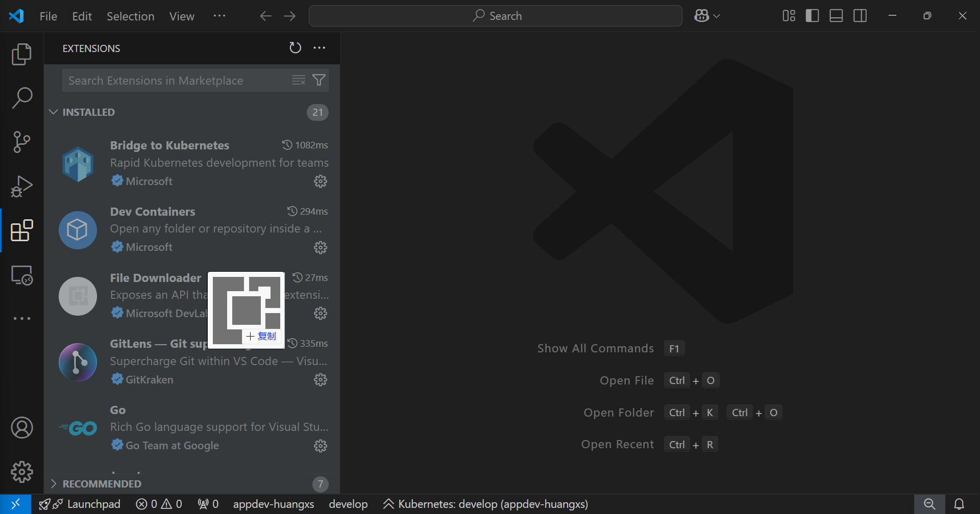
Task: Toggle the primary side bar visibility
Action: click(812, 16)
